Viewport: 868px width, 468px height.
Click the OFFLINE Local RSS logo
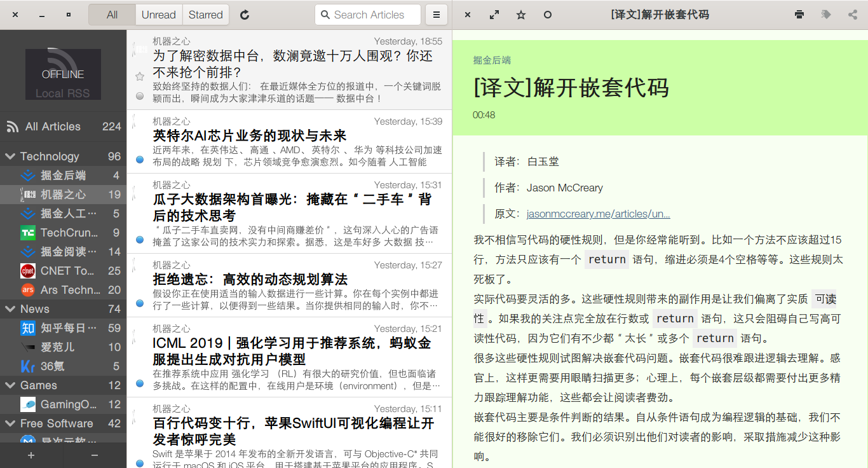(x=63, y=74)
